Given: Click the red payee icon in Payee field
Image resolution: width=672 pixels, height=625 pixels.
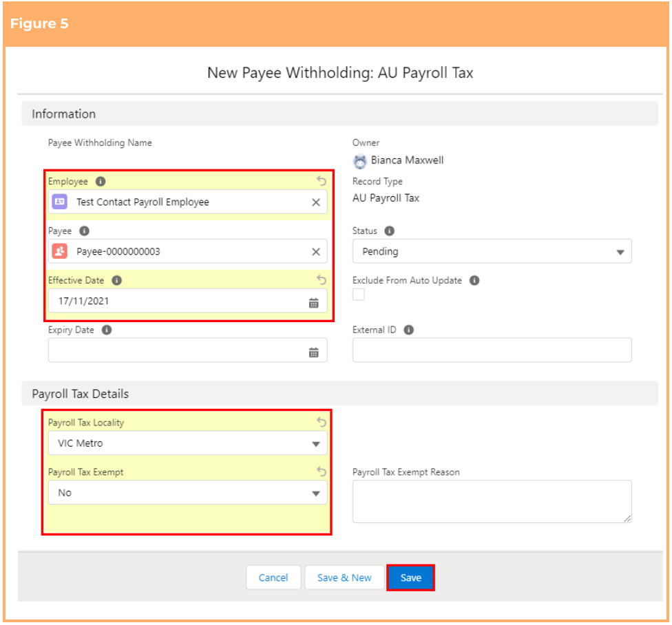Looking at the screenshot, I should point(60,251).
